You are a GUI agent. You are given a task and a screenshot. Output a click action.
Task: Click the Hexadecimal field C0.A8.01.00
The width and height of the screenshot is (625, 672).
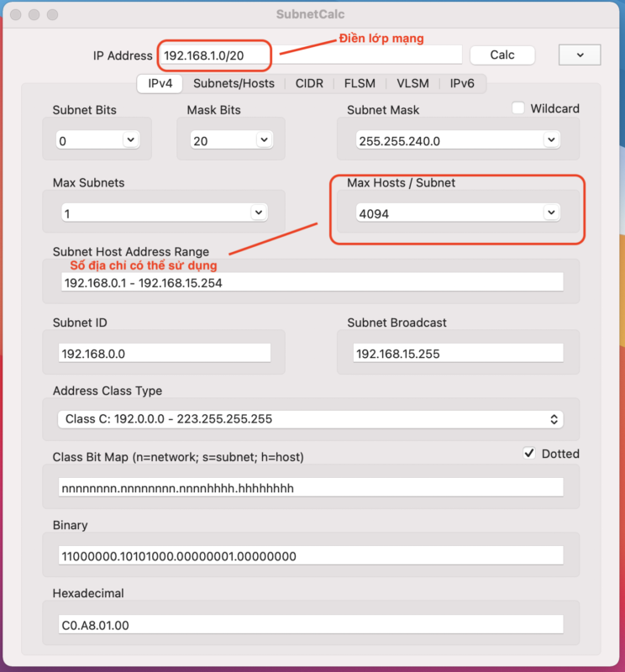[x=311, y=624]
